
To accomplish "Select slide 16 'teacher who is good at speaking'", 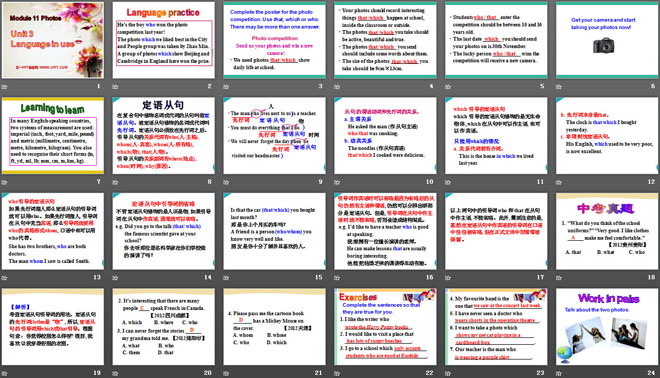I will 385,231.
